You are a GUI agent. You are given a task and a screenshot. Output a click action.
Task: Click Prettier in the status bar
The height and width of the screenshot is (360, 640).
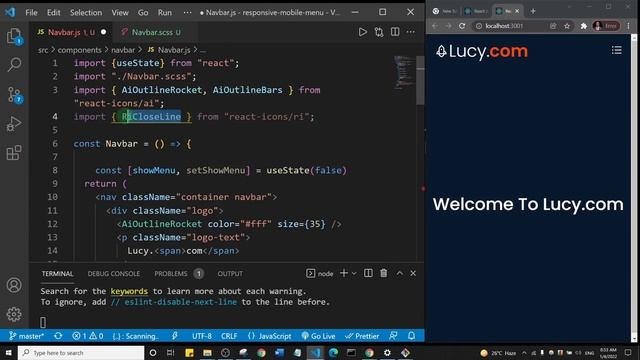[x=362, y=336]
